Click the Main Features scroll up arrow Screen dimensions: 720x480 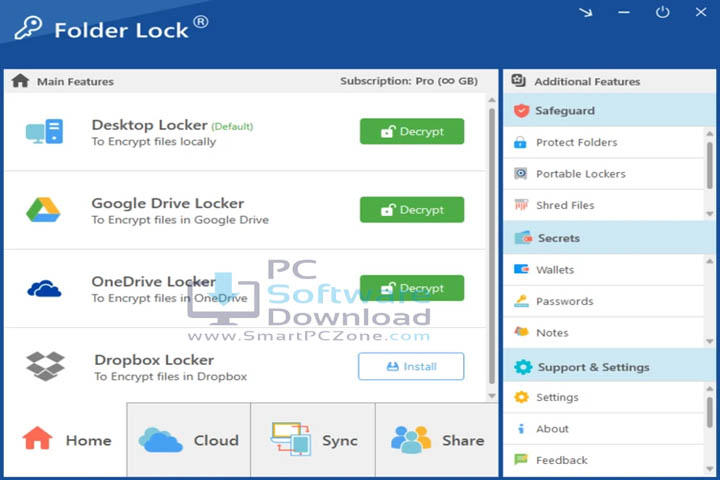click(492, 100)
